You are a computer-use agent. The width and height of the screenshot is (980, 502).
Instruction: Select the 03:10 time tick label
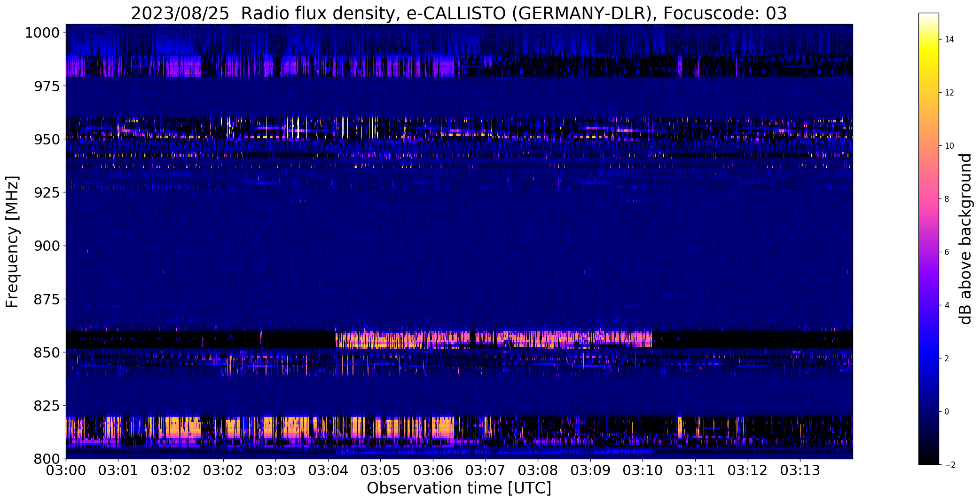click(643, 470)
